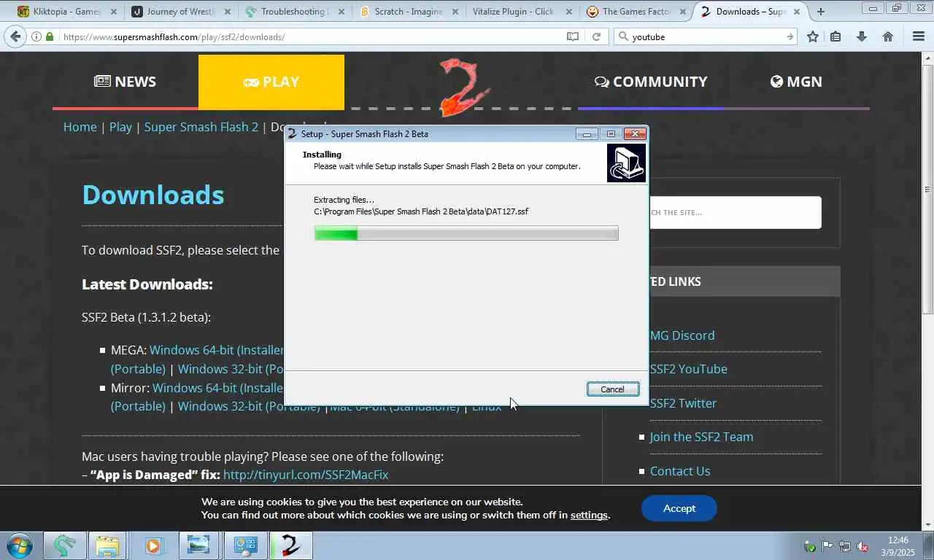The image size is (934, 560).
Task: Accept the cookies notice
Action: (x=679, y=508)
